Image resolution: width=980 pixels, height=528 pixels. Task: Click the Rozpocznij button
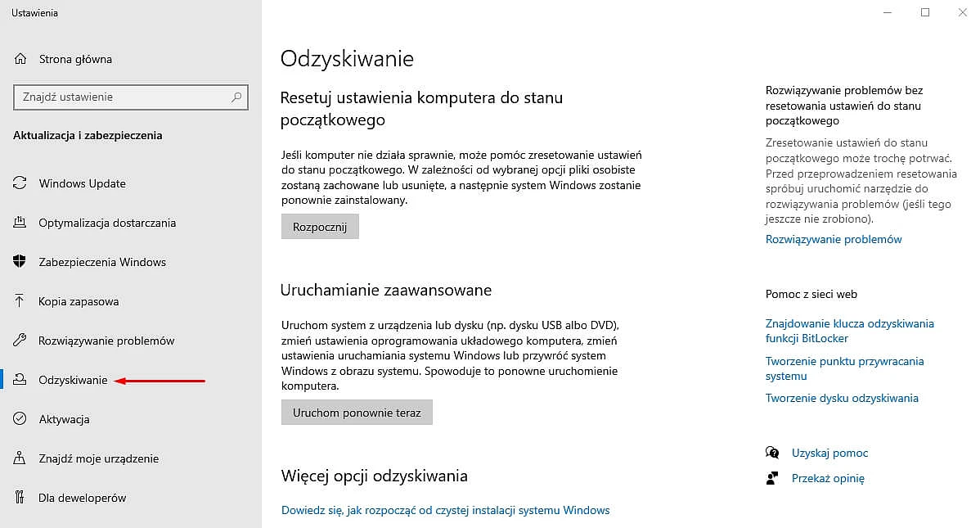point(320,227)
